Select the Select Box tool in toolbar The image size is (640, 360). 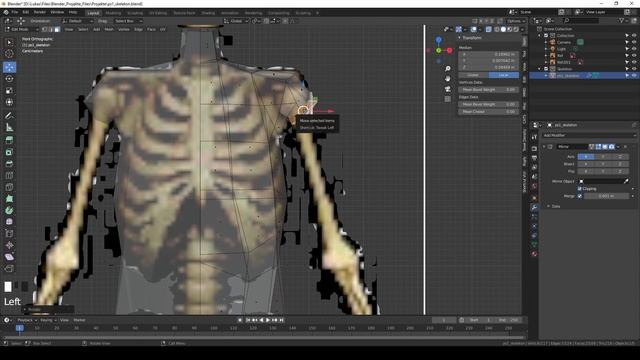pos(9,43)
